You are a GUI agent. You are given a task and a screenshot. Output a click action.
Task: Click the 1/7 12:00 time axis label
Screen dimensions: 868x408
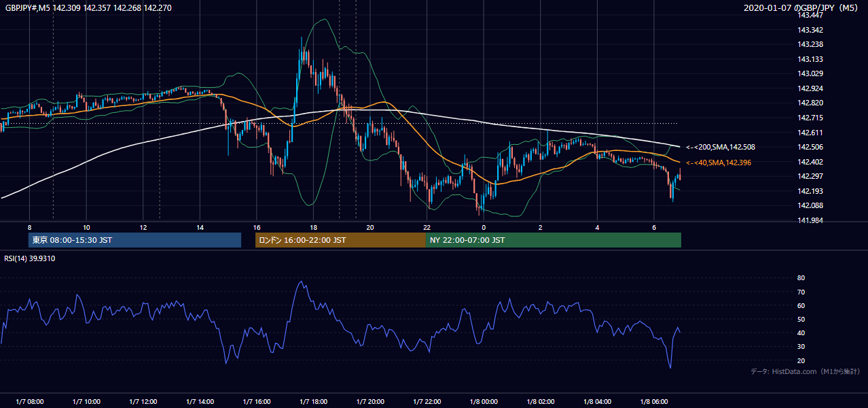click(x=143, y=402)
